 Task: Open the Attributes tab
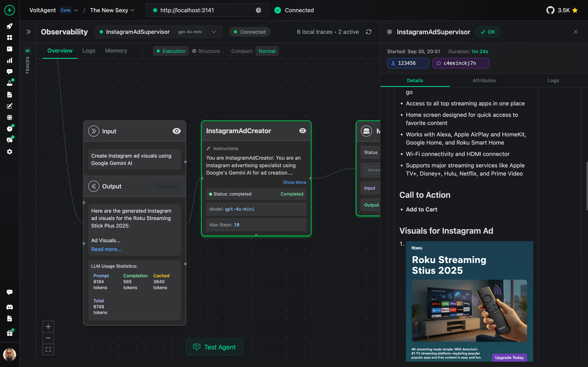click(484, 80)
